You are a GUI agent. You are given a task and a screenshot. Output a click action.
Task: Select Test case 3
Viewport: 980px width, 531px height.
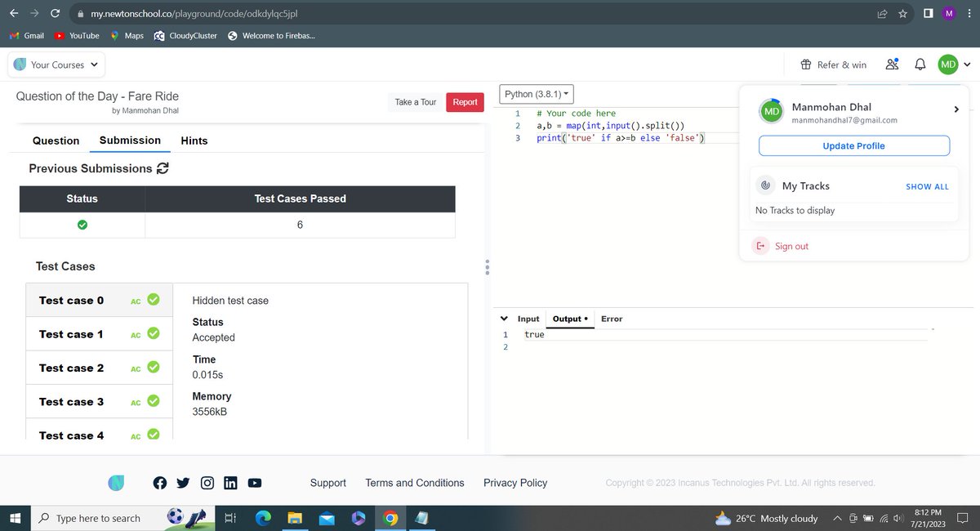point(100,401)
